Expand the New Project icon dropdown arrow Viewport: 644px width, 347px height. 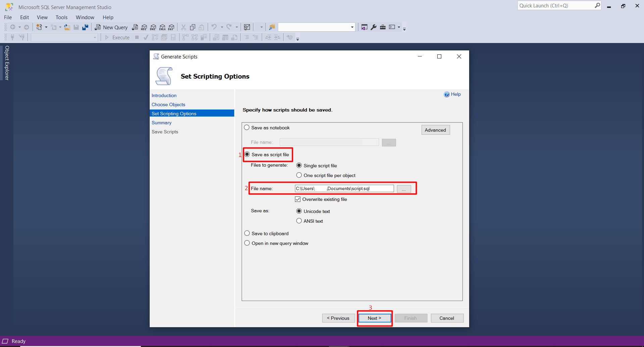pyautogui.click(x=46, y=27)
